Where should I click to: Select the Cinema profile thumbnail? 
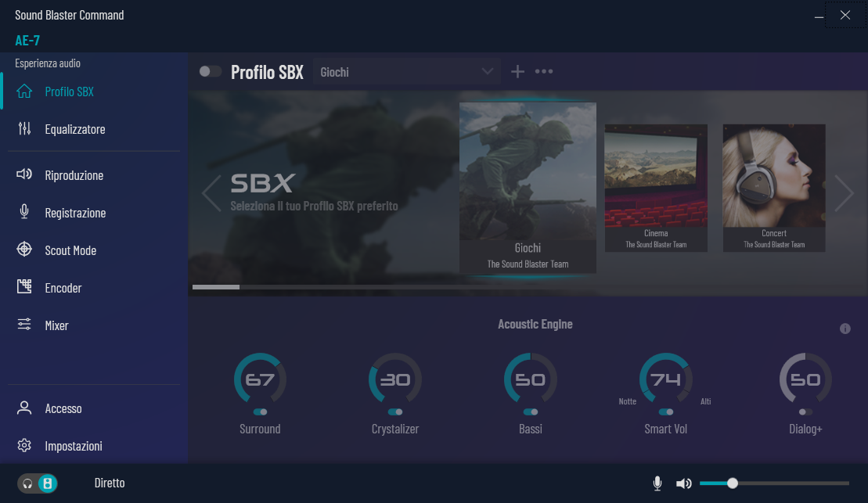tap(656, 188)
